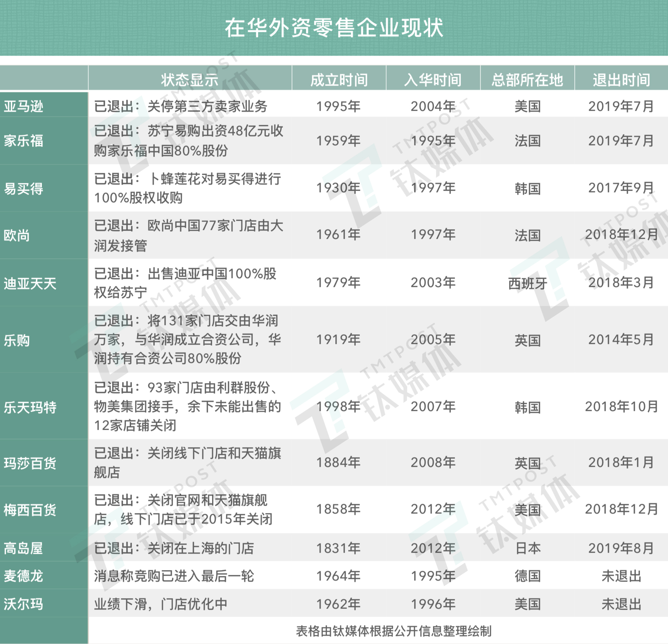Click the 高岛屋 row label
Image resolution: width=668 pixels, height=644 pixels.
click(x=24, y=548)
